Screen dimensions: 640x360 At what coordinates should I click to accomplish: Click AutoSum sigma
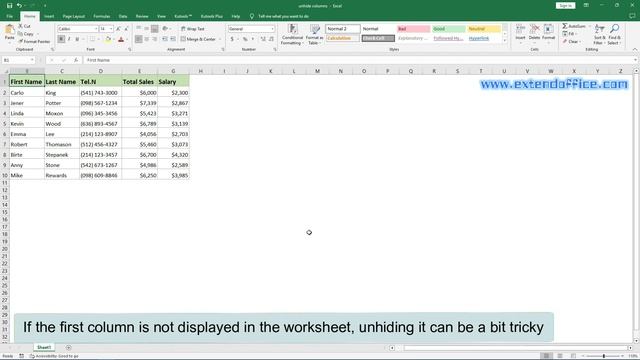(x=574, y=26)
